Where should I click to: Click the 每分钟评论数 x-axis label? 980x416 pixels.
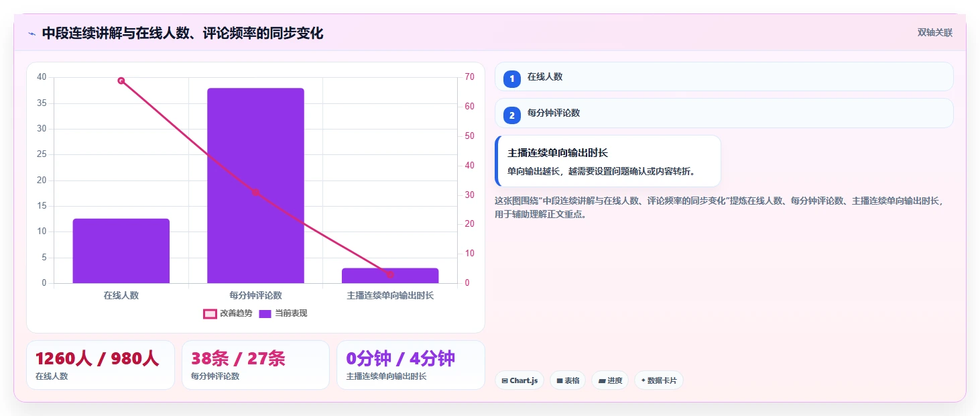pos(255,295)
